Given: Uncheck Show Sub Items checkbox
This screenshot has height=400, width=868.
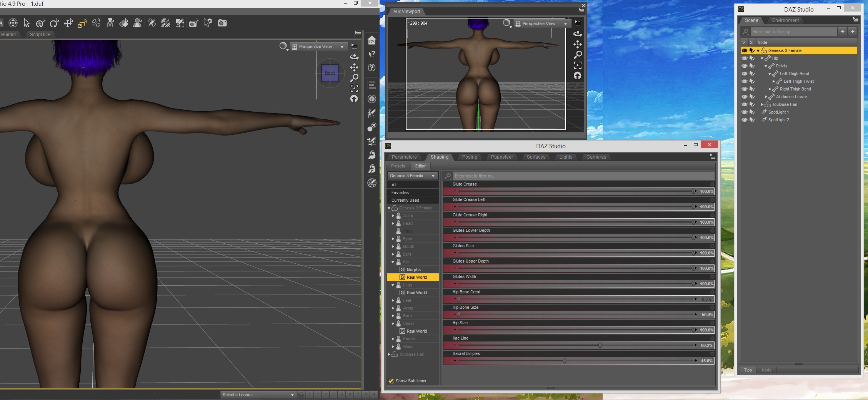Looking at the screenshot, I should [391, 381].
